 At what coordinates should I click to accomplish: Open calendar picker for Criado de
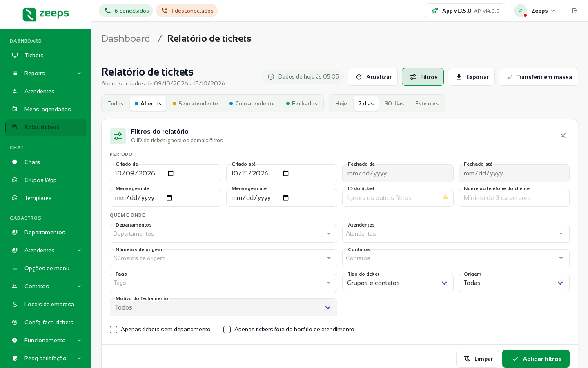(171, 173)
